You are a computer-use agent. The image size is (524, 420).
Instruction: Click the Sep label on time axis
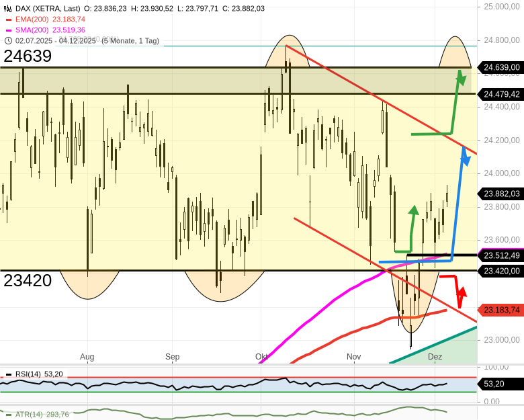[x=173, y=357]
